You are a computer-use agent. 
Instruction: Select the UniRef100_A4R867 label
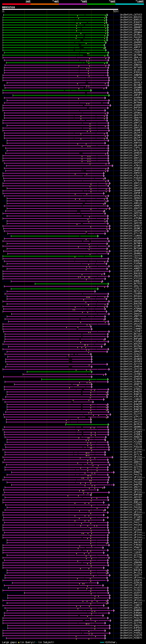(131, 630)
